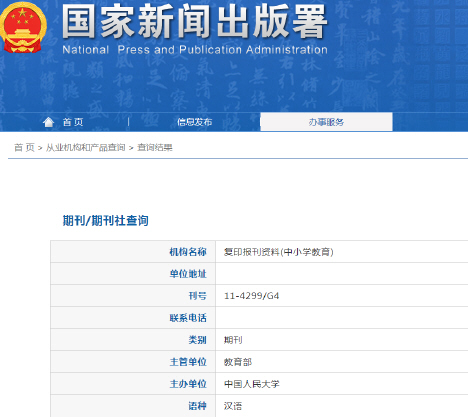Click the national emblem logo

tap(22, 28)
